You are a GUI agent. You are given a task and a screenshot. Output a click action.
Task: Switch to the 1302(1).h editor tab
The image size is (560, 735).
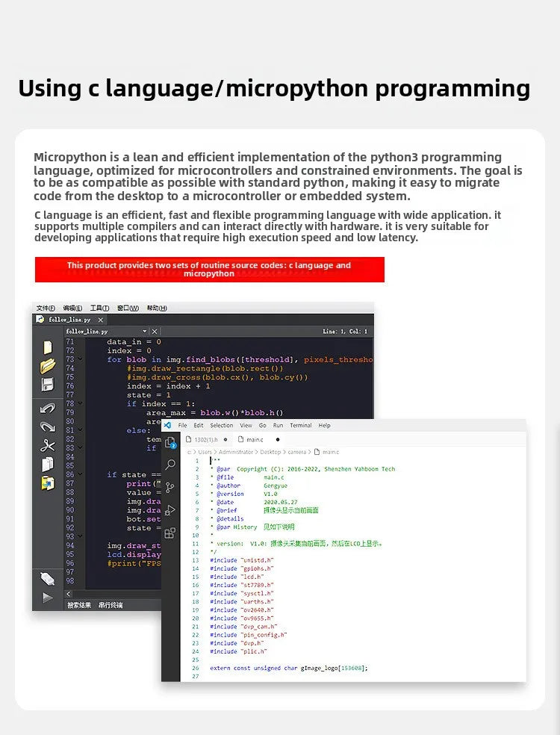click(x=207, y=440)
